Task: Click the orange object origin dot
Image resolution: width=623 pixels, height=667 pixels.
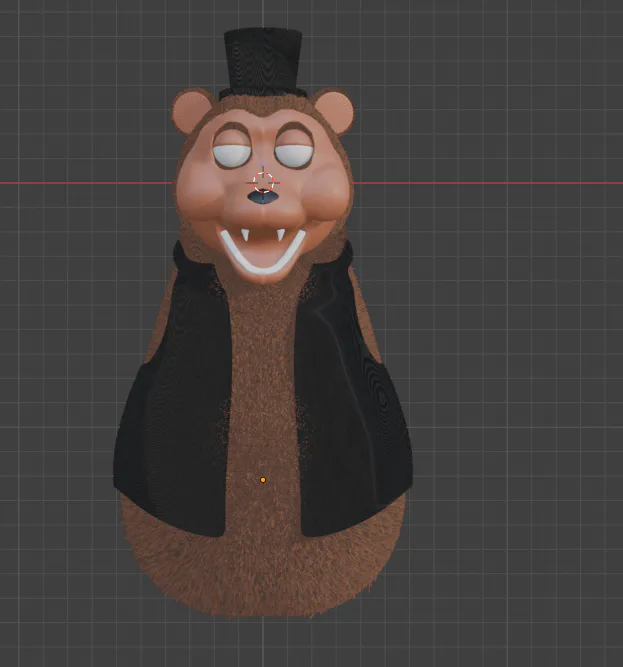Action: click(x=263, y=480)
